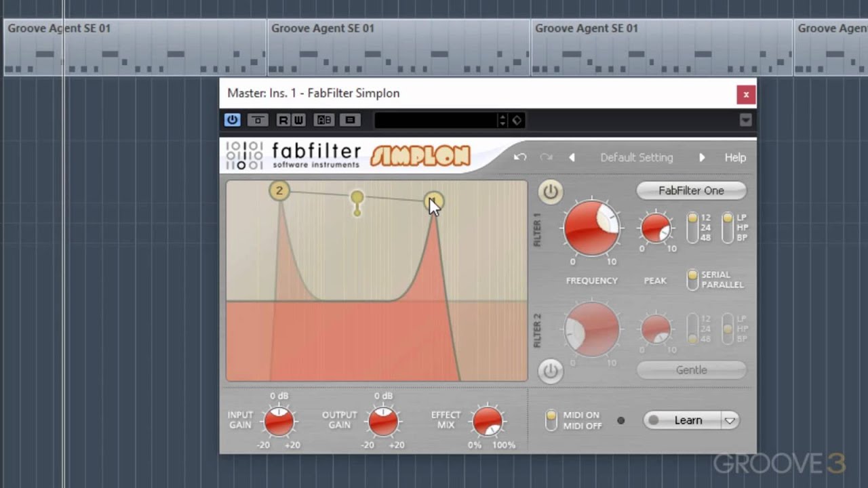Select the filter 2 node in display

click(x=279, y=190)
